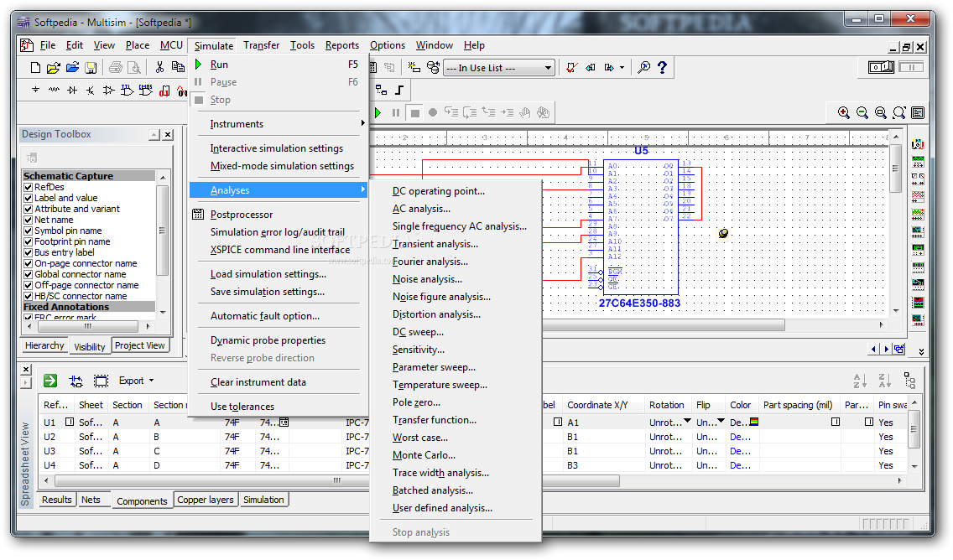Open Interactive simulation settings
953x560 pixels.
277,148
